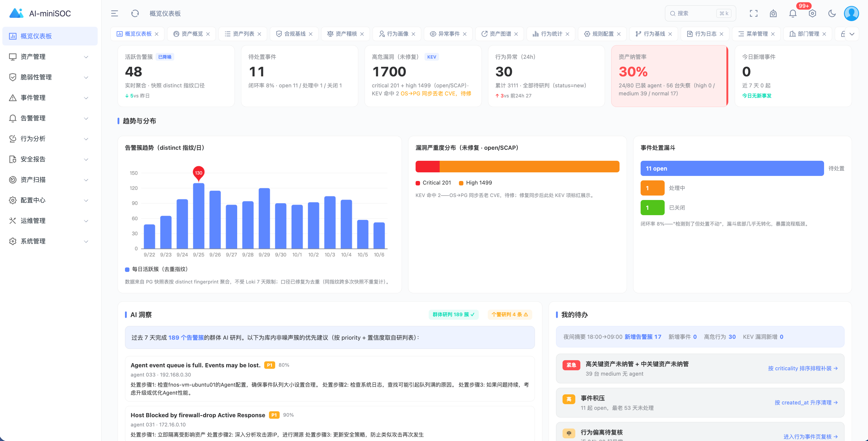Click the AI-miniSOC logo

pyautogui.click(x=40, y=13)
